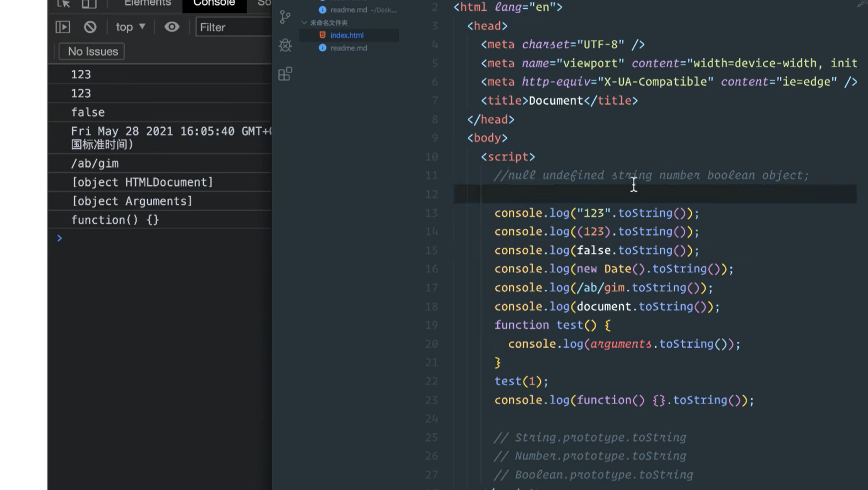This screenshot has width=868, height=490.
Task: Click the HTML file icon beside index.html
Action: pos(323,35)
